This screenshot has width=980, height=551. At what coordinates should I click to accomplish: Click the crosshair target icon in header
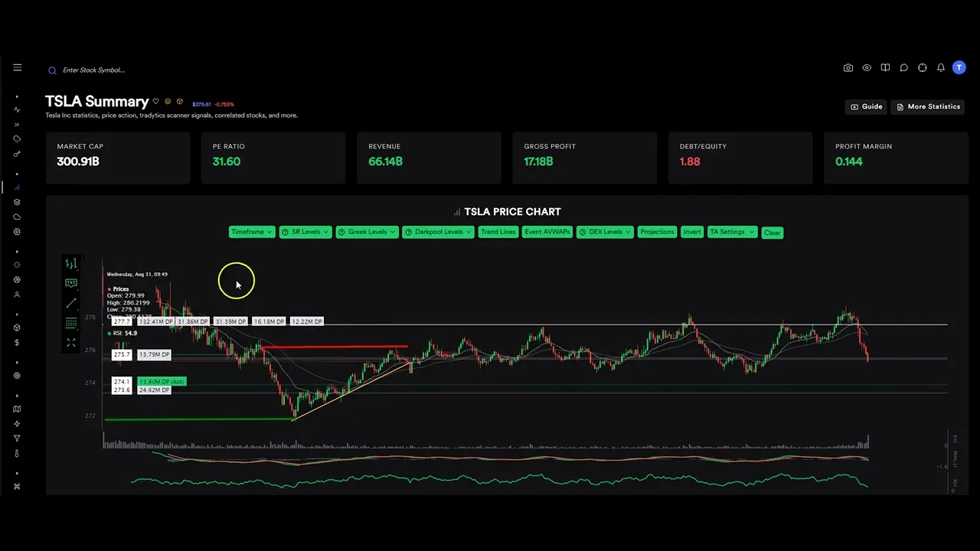click(922, 67)
